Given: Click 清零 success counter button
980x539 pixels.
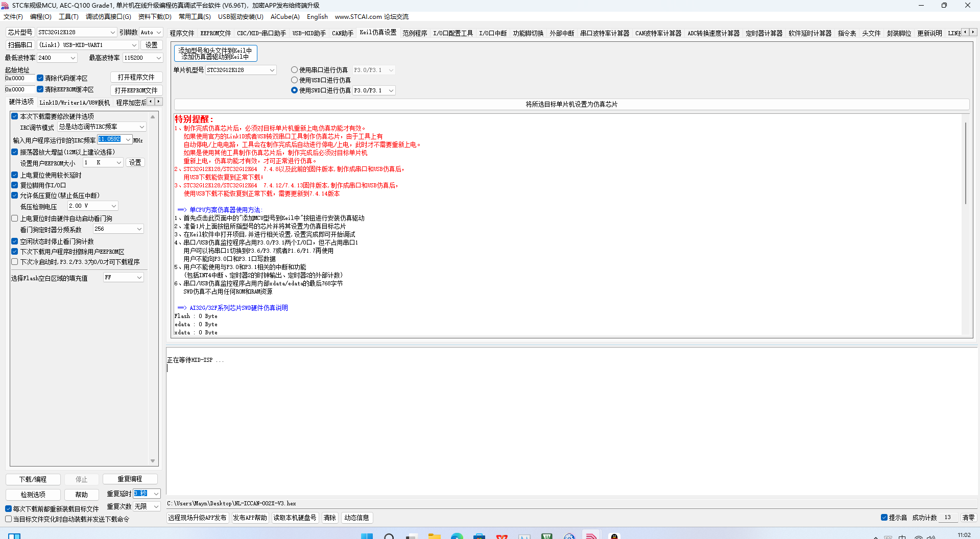Looking at the screenshot, I should pos(968,518).
